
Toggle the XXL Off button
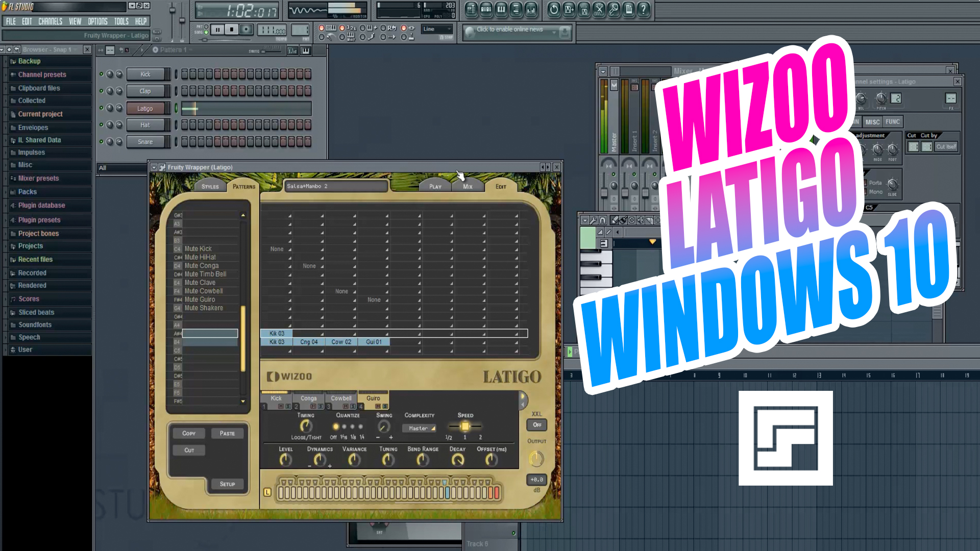coord(537,425)
